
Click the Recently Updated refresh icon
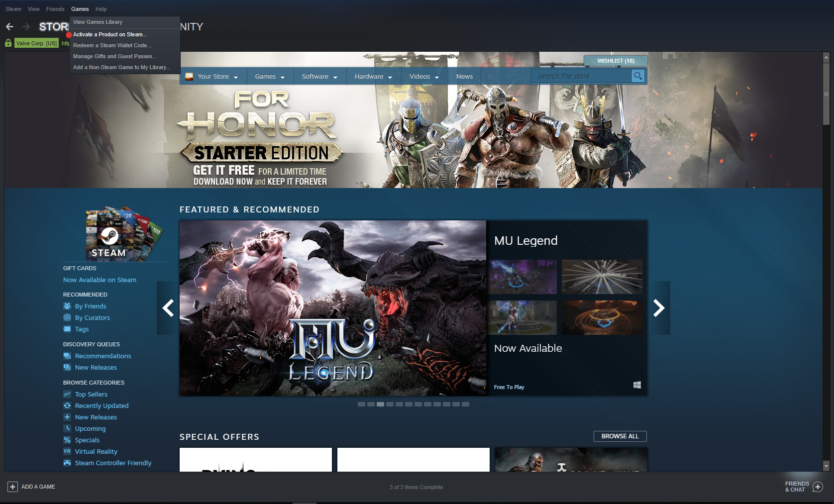point(67,405)
